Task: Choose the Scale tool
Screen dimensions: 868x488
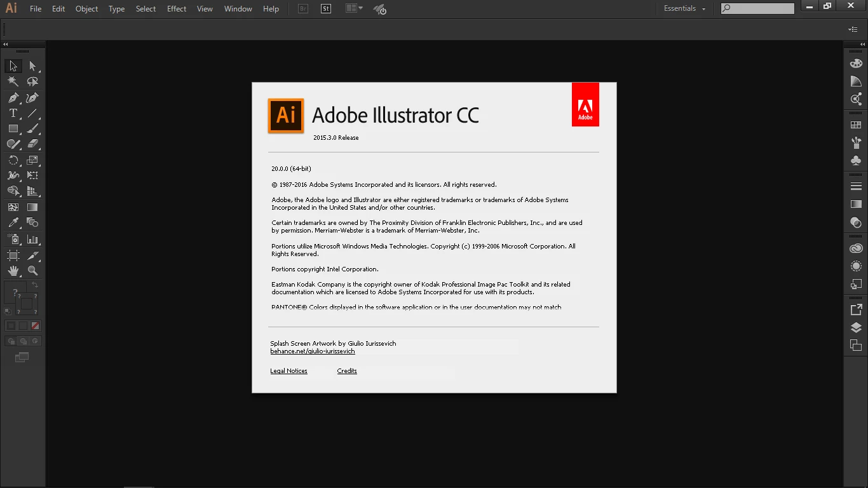Action: pyautogui.click(x=32, y=160)
